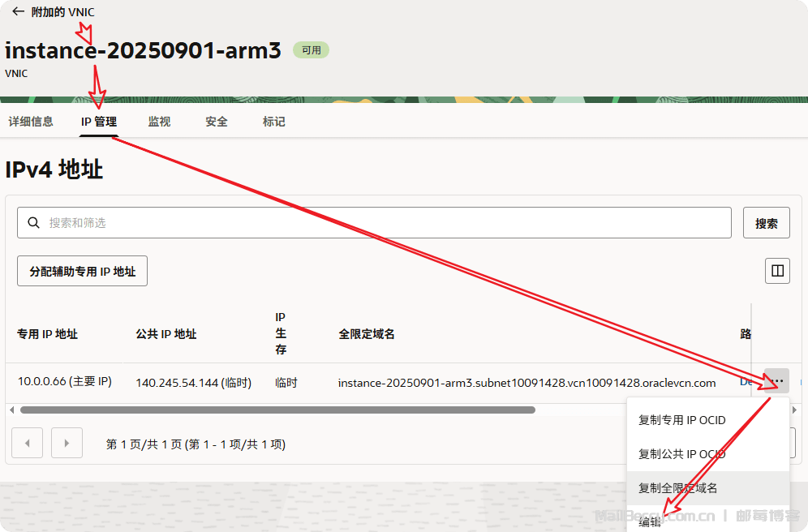Switch to the 详细信息 tab

31,122
